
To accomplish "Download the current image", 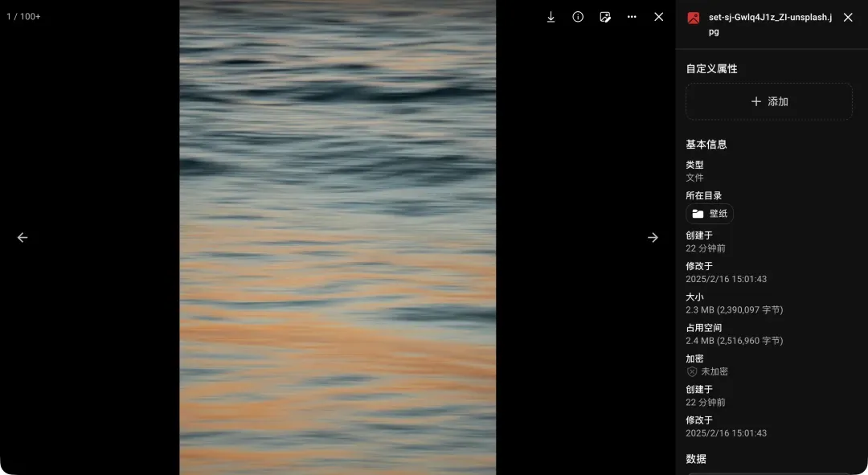I will tap(551, 17).
